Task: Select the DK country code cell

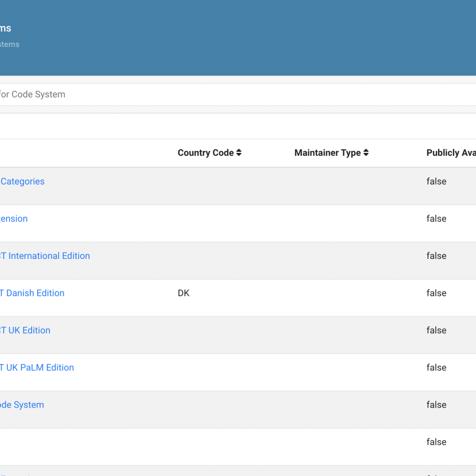Action: pos(184,293)
